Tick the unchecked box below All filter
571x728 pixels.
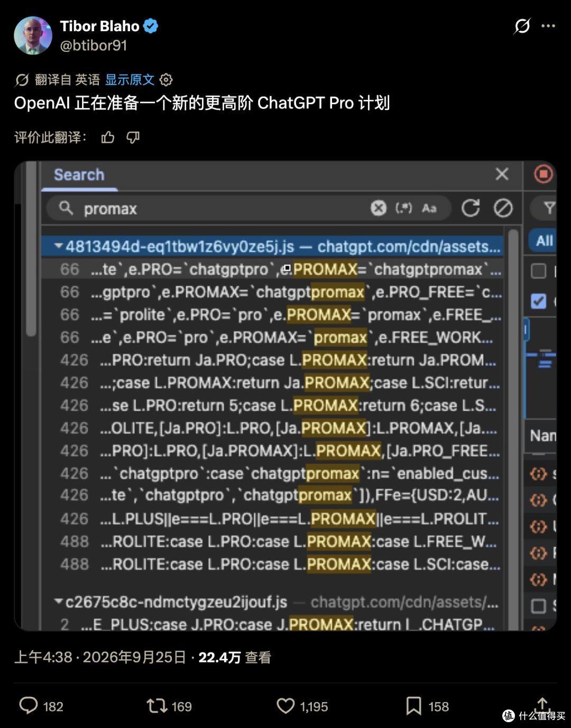(x=538, y=271)
